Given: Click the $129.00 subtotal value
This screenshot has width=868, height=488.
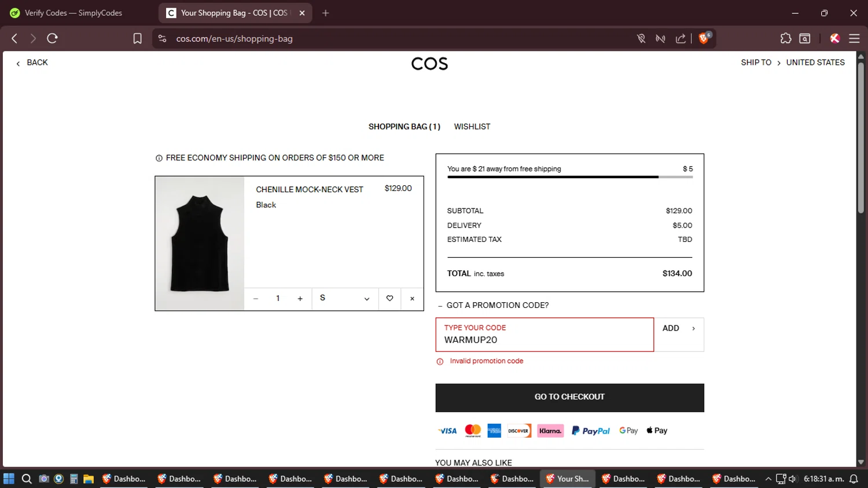Looking at the screenshot, I should [x=679, y=211].
